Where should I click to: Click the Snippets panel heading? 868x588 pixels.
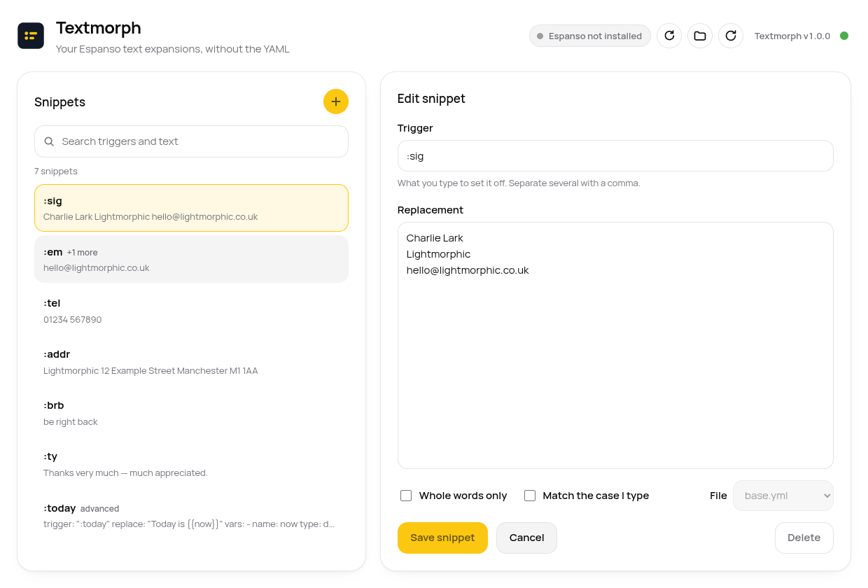click(59, 102)
